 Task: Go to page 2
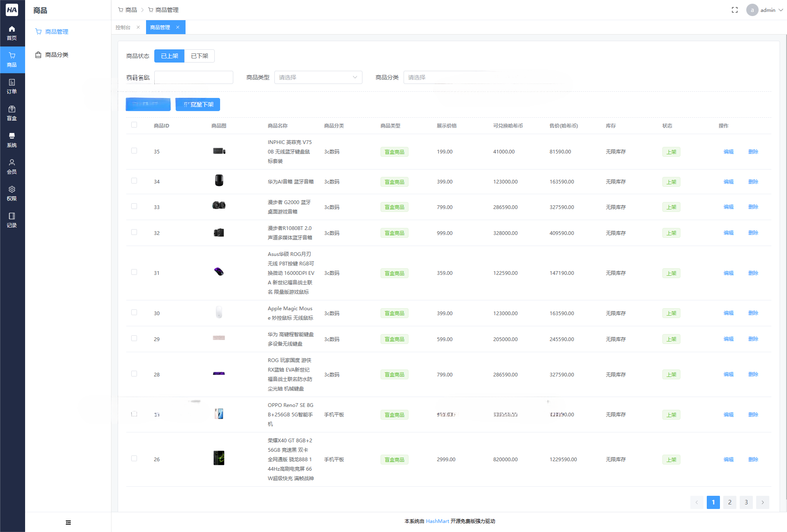(730, 502)
